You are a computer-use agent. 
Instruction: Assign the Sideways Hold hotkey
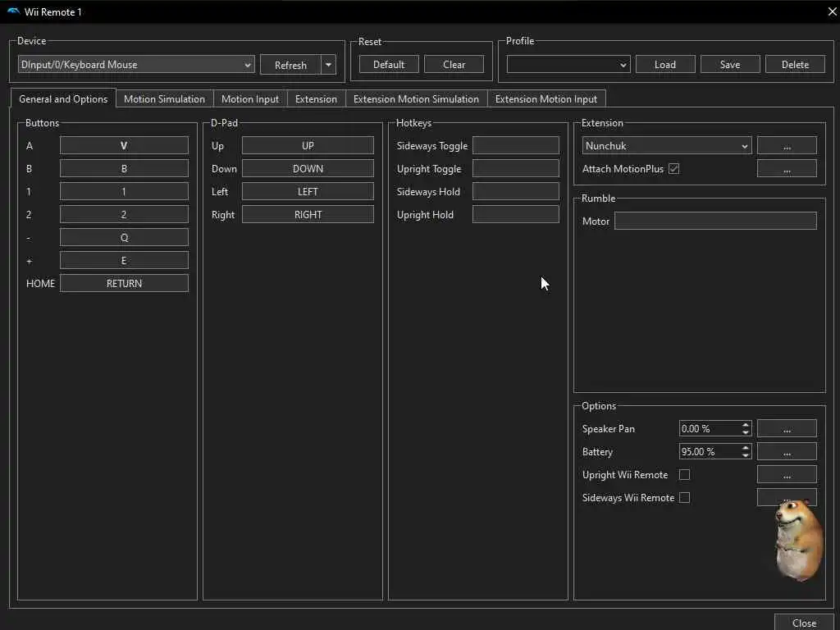515,191
